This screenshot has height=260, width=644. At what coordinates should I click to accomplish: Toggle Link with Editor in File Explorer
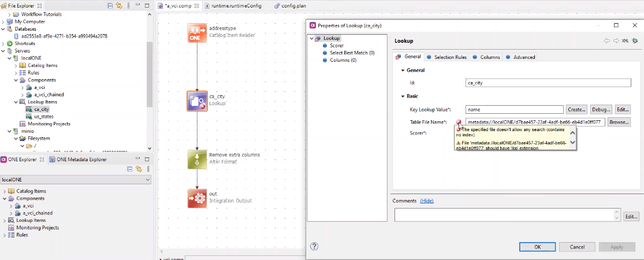119,5
